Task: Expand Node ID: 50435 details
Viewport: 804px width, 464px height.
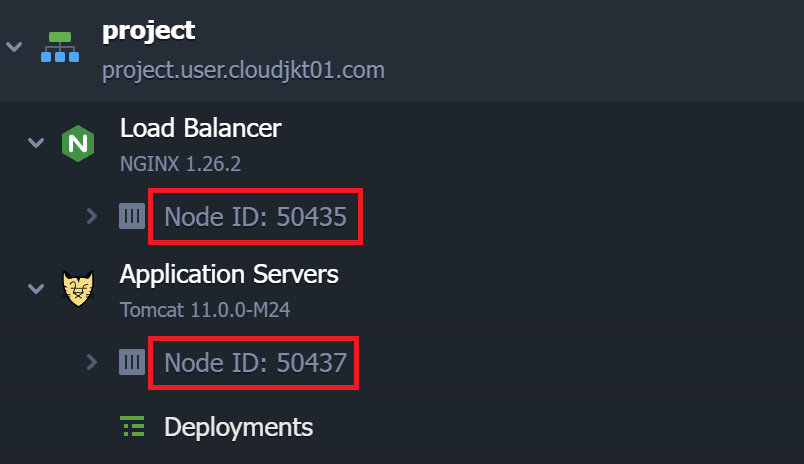Action: (x=92, y=216)
